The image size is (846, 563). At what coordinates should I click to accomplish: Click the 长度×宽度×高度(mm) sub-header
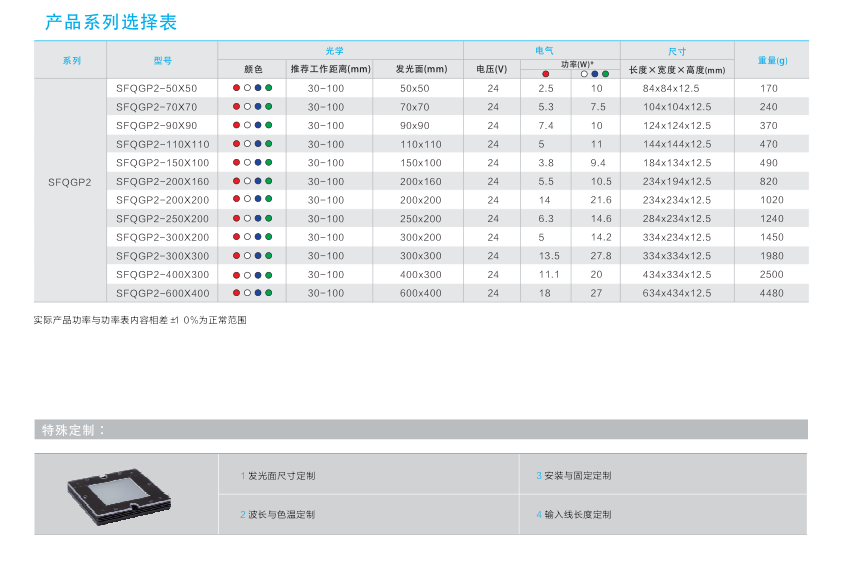(677, 70)
